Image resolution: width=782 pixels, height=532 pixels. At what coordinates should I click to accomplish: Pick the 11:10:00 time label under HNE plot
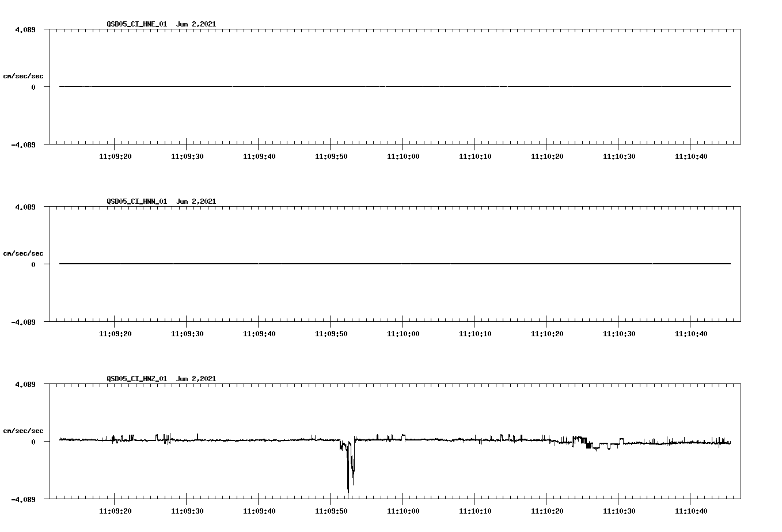pos(403,156)
